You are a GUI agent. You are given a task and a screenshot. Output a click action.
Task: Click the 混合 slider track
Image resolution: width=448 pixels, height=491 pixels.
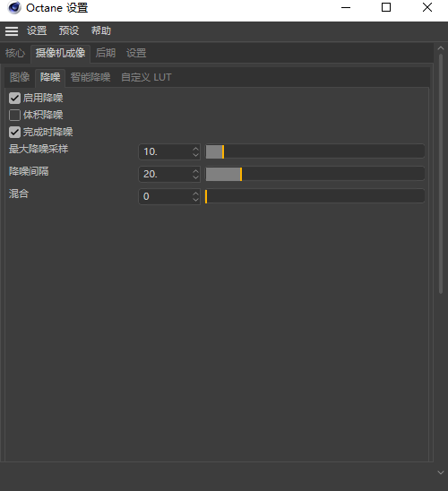point(315,196)
